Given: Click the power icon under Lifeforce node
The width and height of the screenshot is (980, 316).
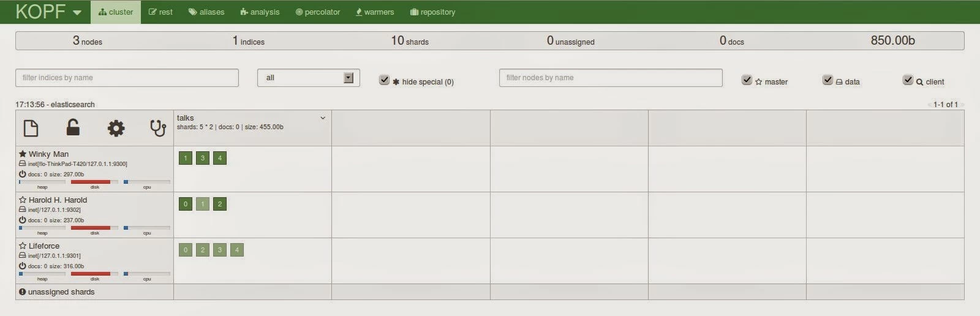Looking at the screenshot, I should (23, 266).
